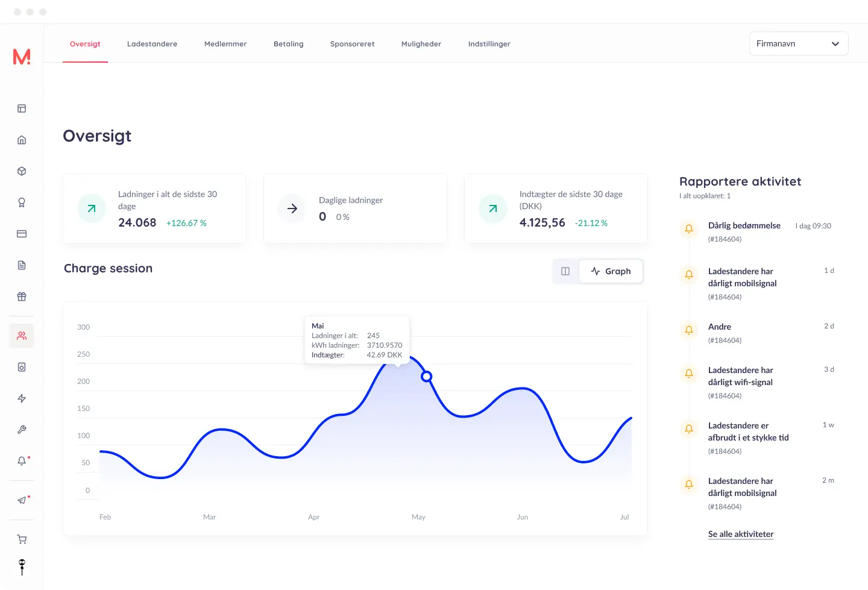
Task: Open the shopping cart icon in sidebar
Action: click(22, 539)
